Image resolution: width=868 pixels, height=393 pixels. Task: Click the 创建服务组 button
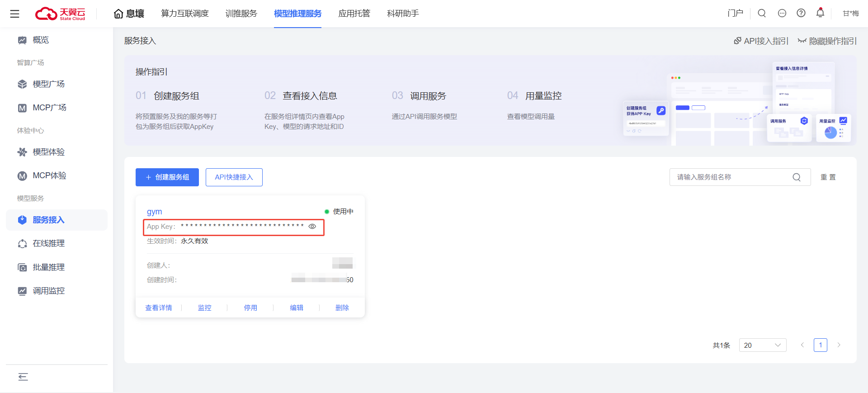pyautogui.click(x=167, y=177)
